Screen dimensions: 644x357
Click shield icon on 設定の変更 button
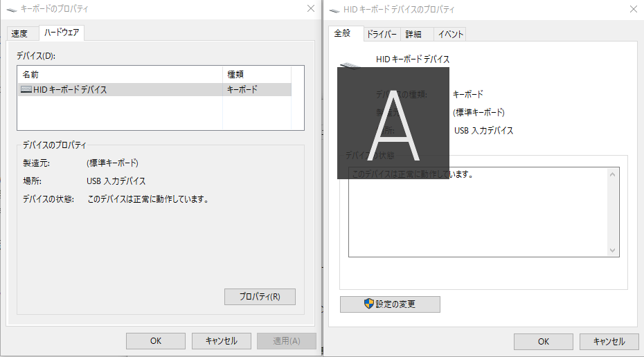click(x=369, y=304)
